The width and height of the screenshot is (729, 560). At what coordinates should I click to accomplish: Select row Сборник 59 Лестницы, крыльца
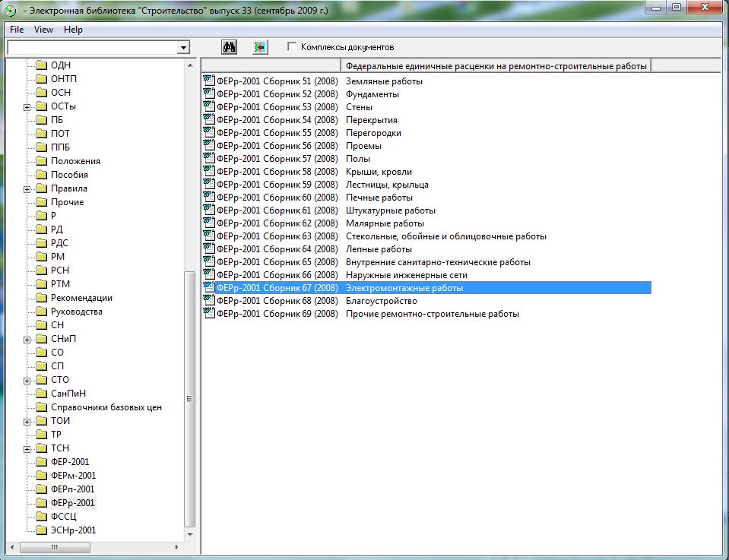coord(426,185)
